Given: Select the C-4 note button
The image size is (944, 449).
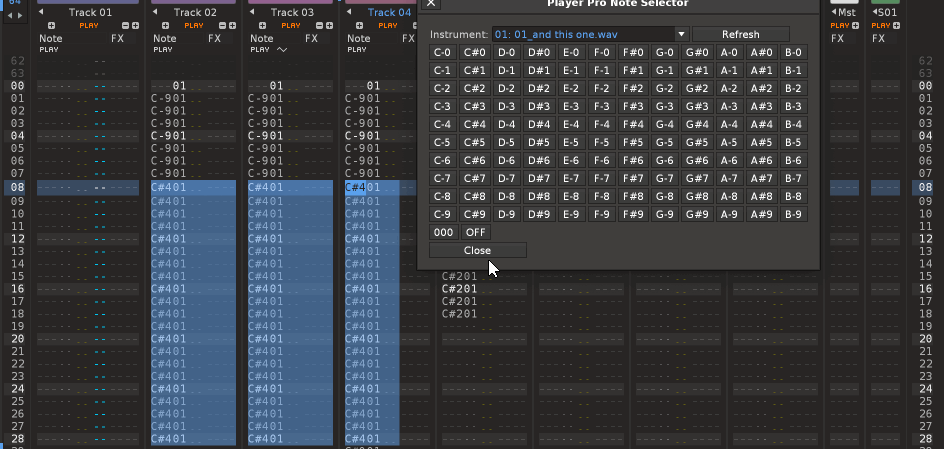Looking at the screenshot, I should coord(443,124).
